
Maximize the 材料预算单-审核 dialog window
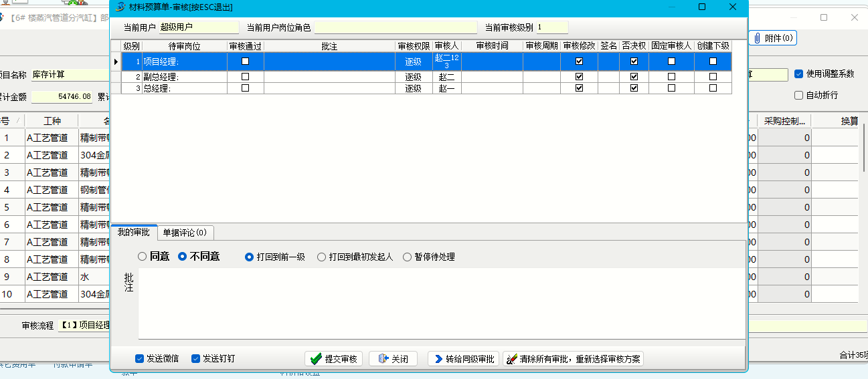click(x=702, y=7)
